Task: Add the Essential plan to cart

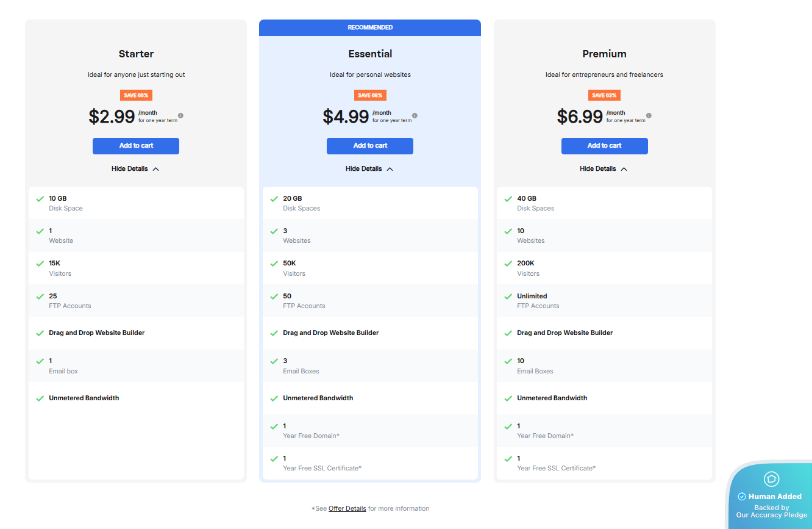Action: pos(370,146)
